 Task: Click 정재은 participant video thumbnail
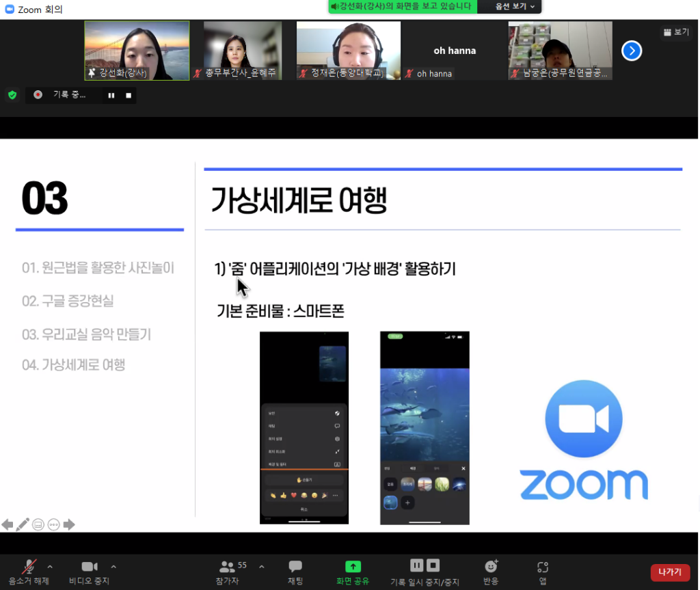click(348, 51)
